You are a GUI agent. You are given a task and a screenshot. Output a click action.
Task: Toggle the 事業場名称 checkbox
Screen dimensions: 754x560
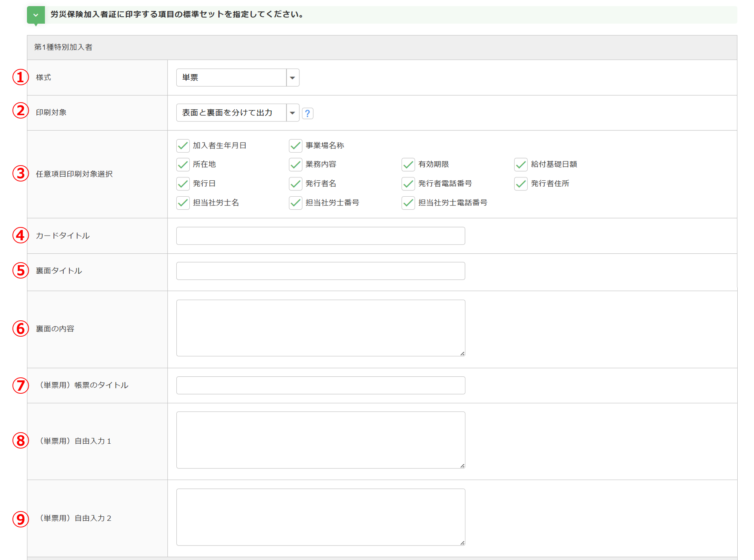click(296, 146)
